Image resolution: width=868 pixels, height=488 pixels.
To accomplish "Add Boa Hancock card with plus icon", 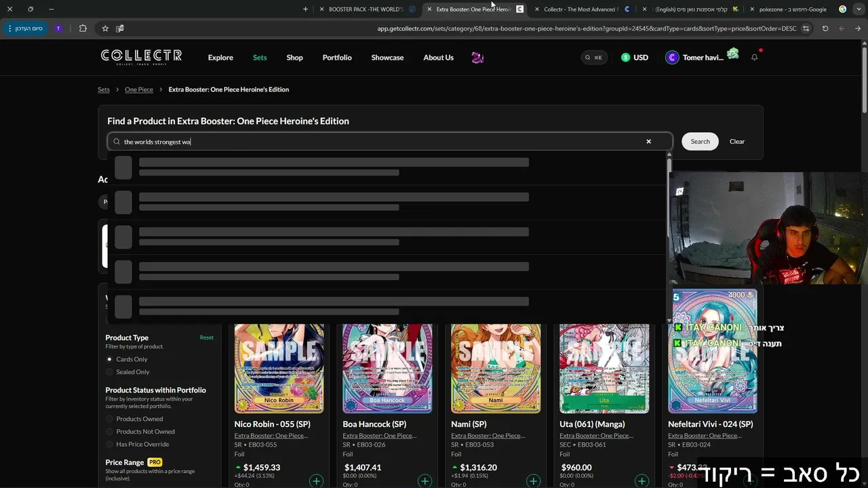I will click(425, 481).
